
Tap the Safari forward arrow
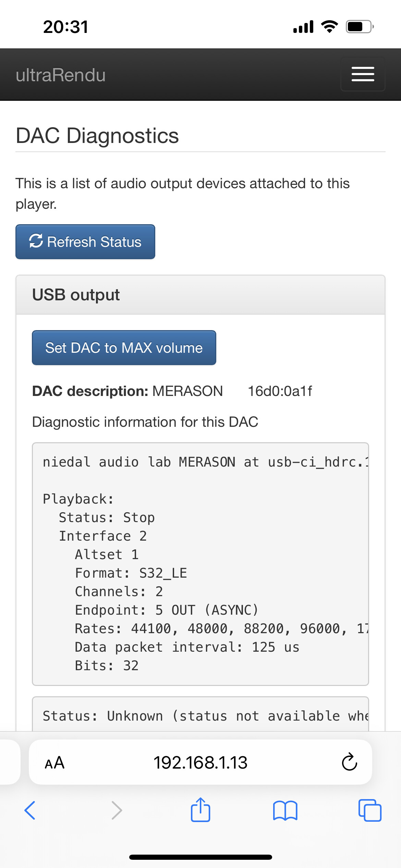pyautogui.click(x=117, y=810)
